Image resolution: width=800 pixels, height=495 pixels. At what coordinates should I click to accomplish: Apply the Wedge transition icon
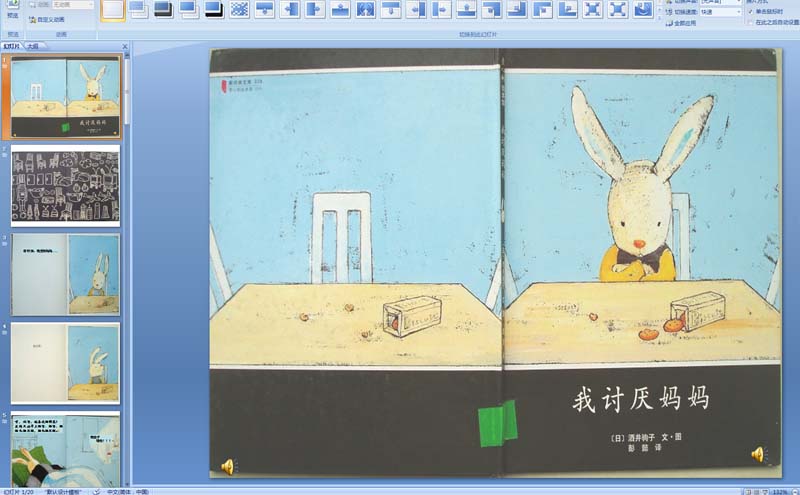(x=365, y=9)
